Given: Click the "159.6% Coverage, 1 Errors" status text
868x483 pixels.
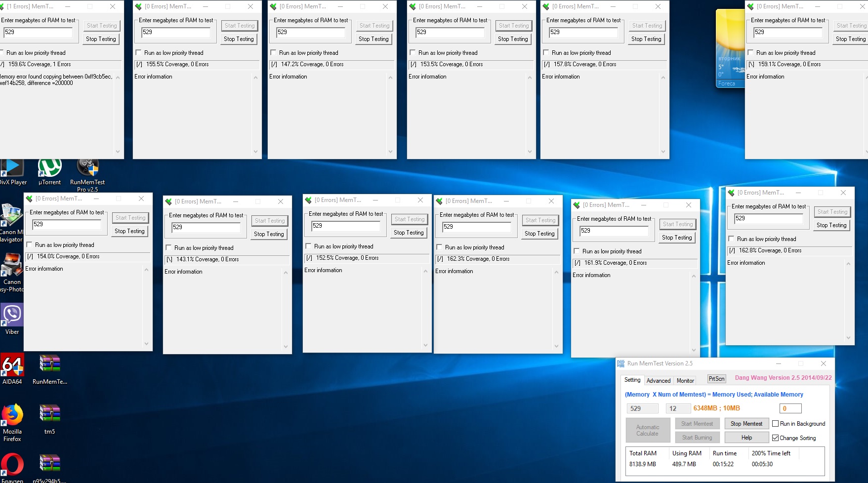Looking at the screenshot, I should click(x=40, y=64).
